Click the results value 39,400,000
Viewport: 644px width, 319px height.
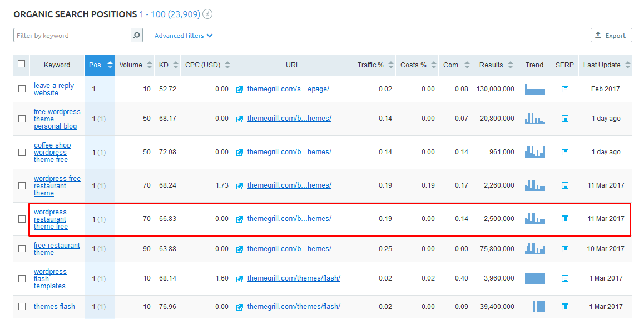point(497,307)
